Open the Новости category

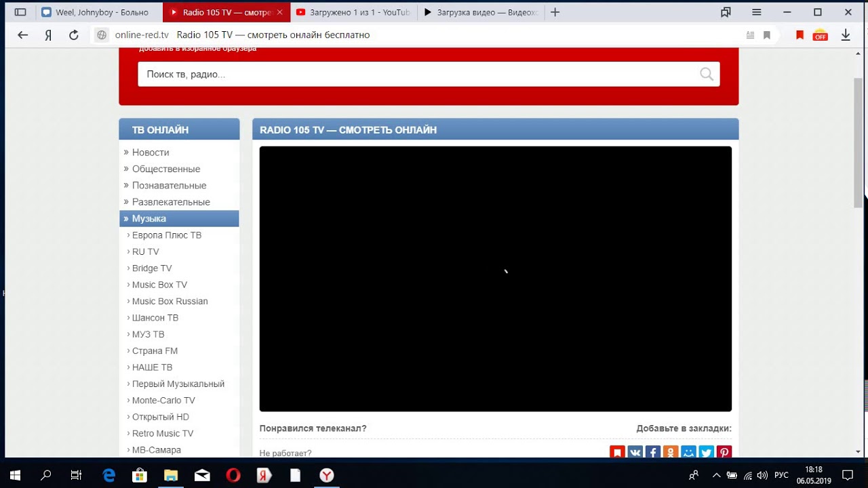(x=151, y=152)
